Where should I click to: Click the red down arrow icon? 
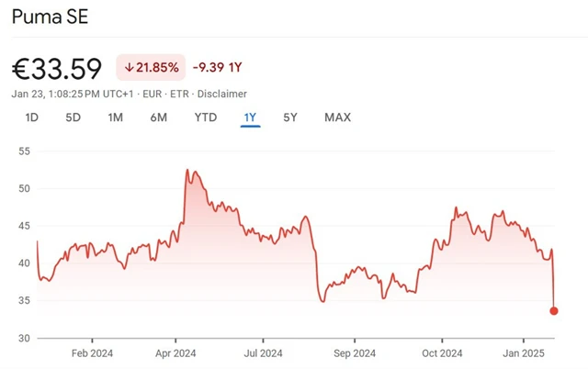[130, 67]
